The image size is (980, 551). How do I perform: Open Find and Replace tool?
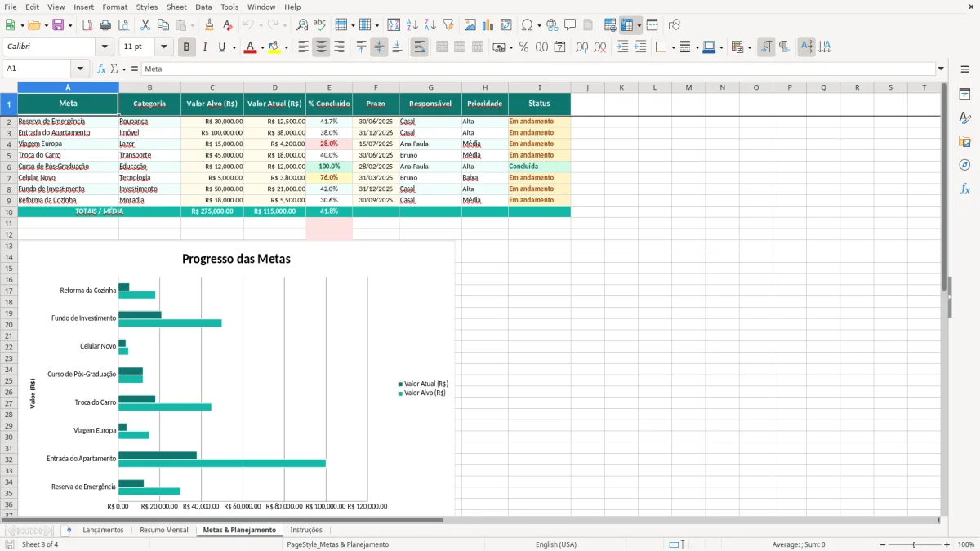(302, 25)
